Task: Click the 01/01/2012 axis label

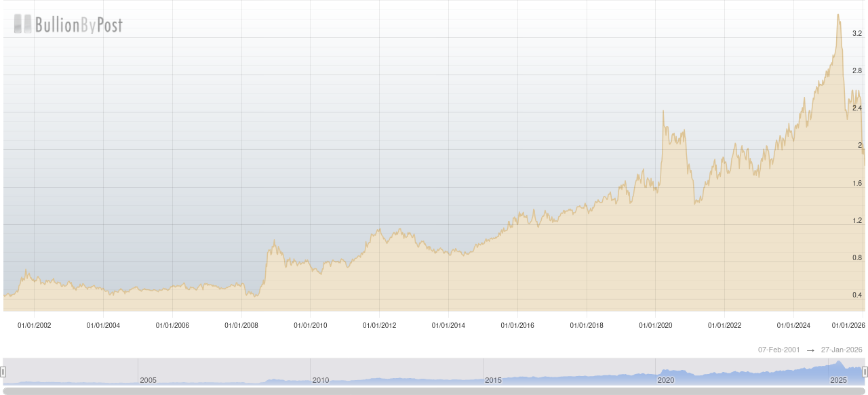Action: (x=380, y=325)
